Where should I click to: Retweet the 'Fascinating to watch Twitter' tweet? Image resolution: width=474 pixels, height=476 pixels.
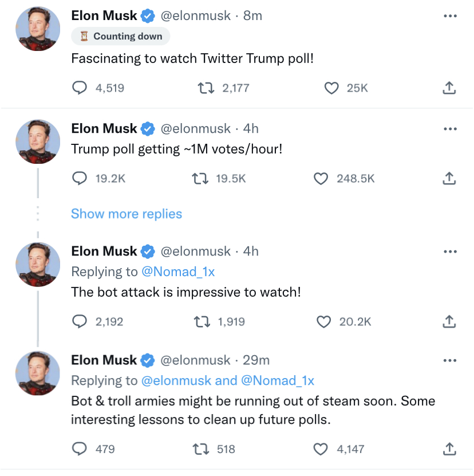point(204,88)
